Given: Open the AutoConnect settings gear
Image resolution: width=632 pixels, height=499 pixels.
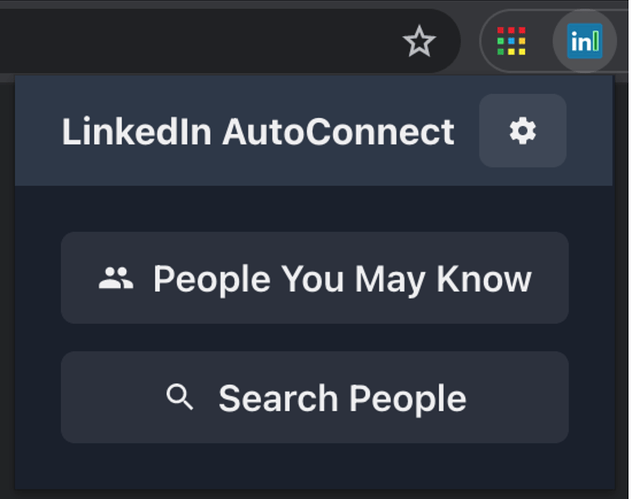Looking at the screenshot, I should 522,131.
